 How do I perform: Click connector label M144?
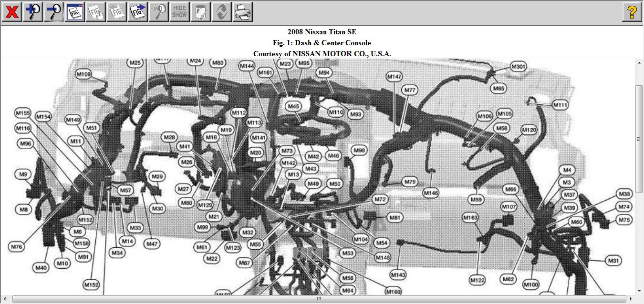click(247, 66)
